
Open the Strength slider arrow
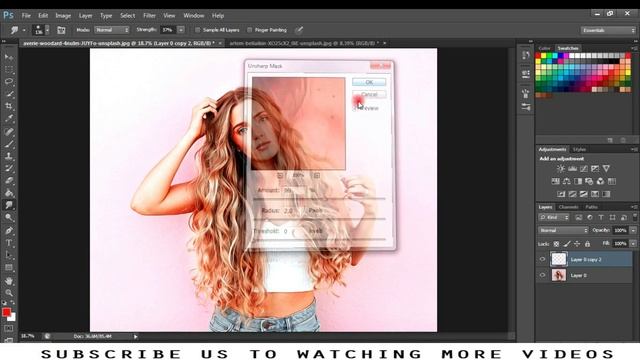click(181, 30)
